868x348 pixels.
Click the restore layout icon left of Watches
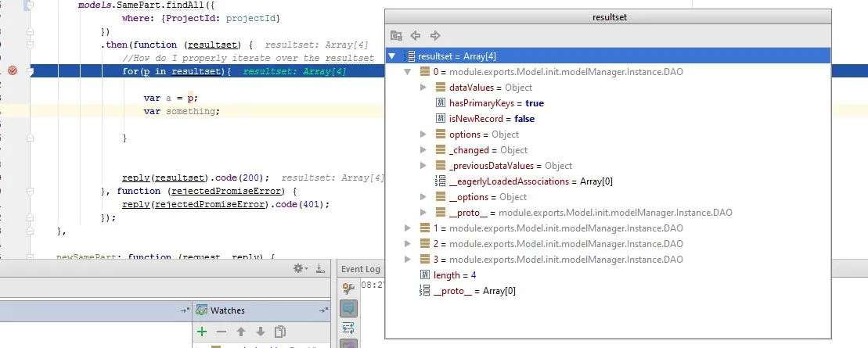click(x=185, y=310)
